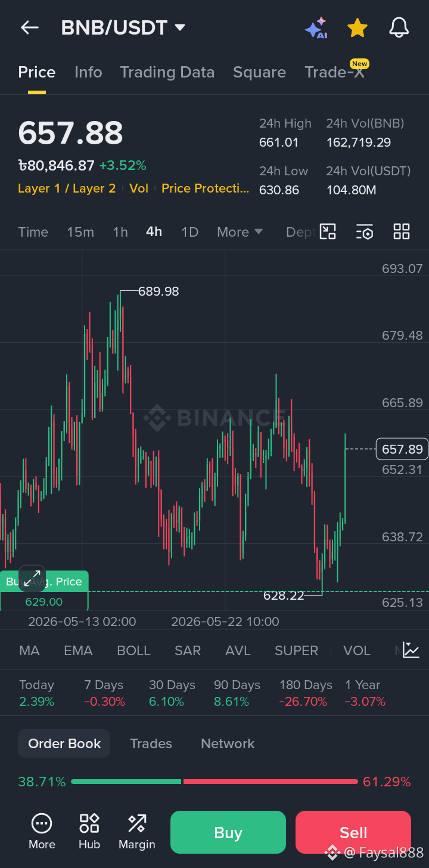Open the chart layout grid icon
Viewport: 429px width, 868px height.
(x=402, y=231)
